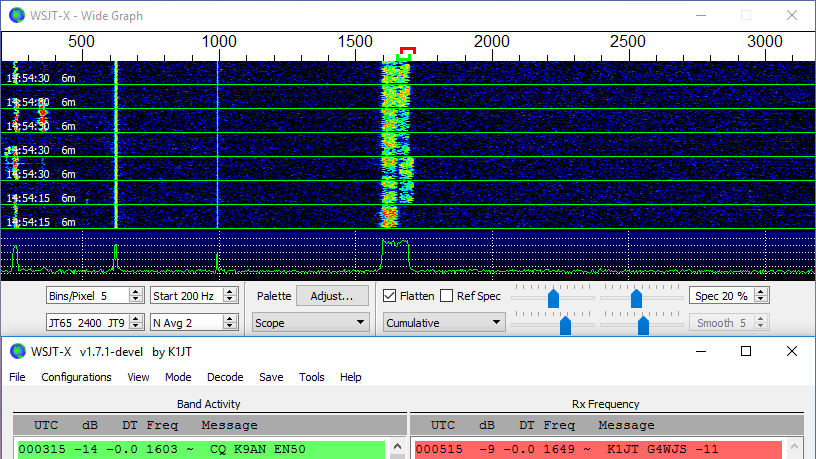Adjust the lower-left spectrum gain slider
Image resolution: width=816 pixels, height=459 pixels.
565,326
